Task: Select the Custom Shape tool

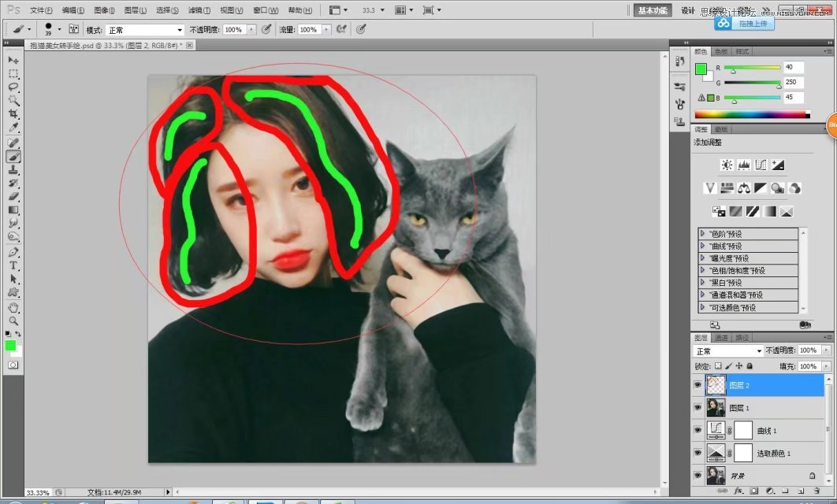Action: [x=13, y=292]
